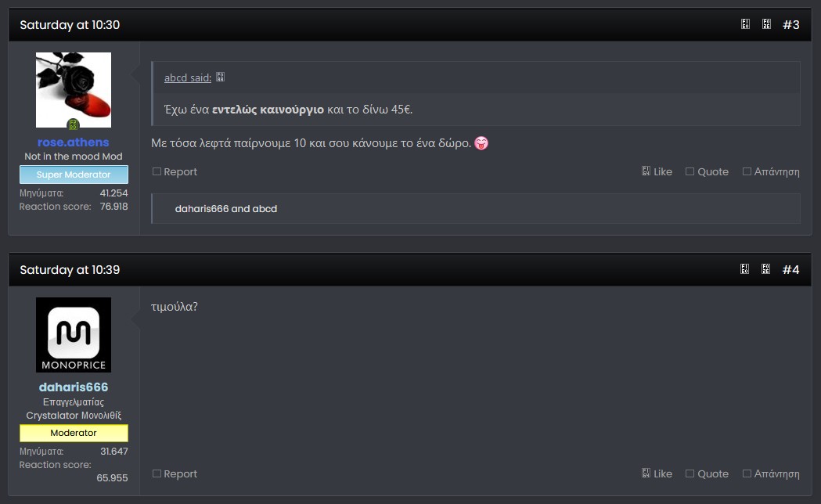Report post #3 by rose.athens
The width and height of the screenshot is (821, 504).
[x=175, y=171]
